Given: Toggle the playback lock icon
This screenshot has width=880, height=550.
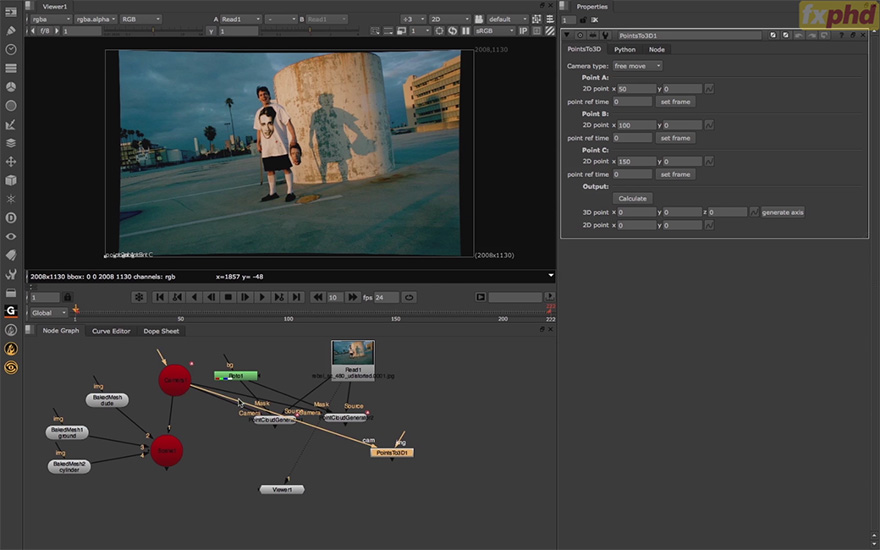Looking at the screenshot, I should point(67,297).
